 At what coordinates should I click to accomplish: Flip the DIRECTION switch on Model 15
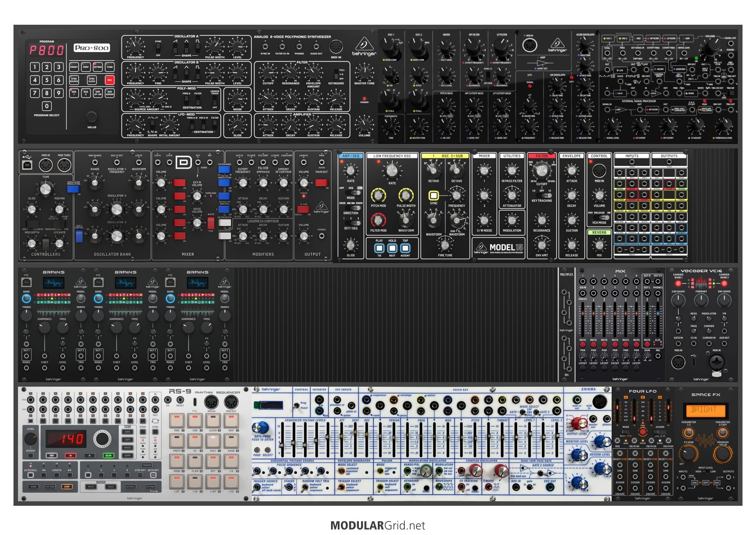(353, 208)
